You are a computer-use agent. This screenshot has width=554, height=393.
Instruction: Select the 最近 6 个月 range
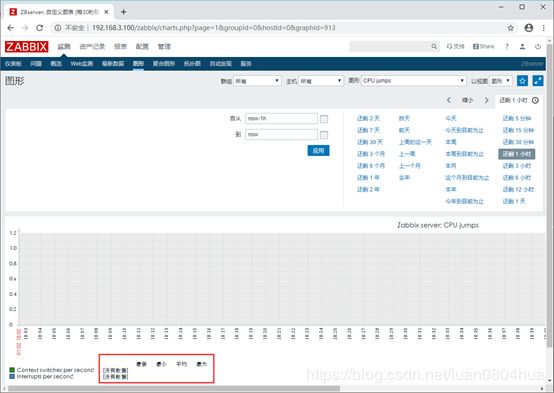point(371,166)
